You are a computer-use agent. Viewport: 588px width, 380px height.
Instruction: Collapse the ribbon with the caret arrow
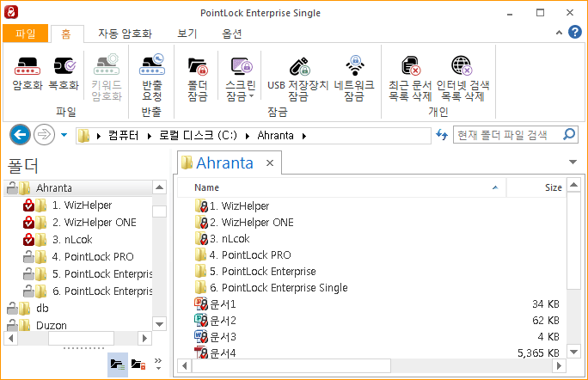(x=559, y=33)
